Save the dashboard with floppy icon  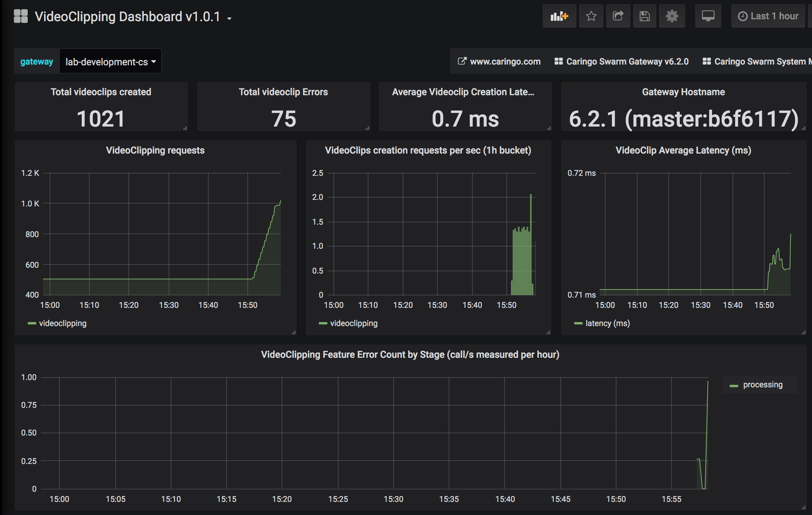coord(645,16)
